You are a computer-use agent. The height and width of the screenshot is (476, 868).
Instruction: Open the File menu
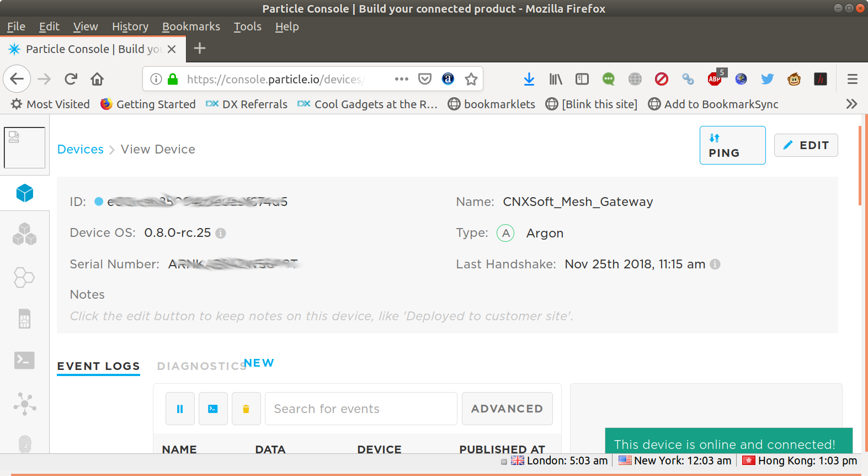[x=16, y=27]
